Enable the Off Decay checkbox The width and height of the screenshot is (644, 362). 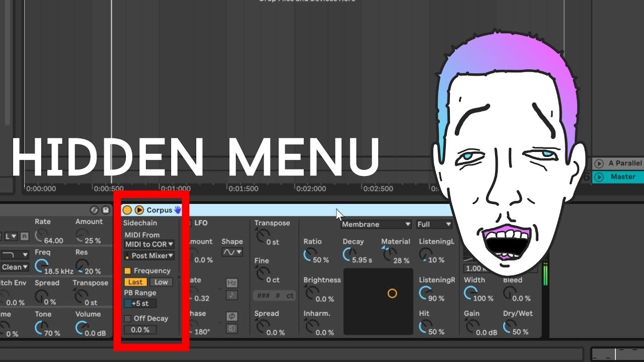coord(128,319)
